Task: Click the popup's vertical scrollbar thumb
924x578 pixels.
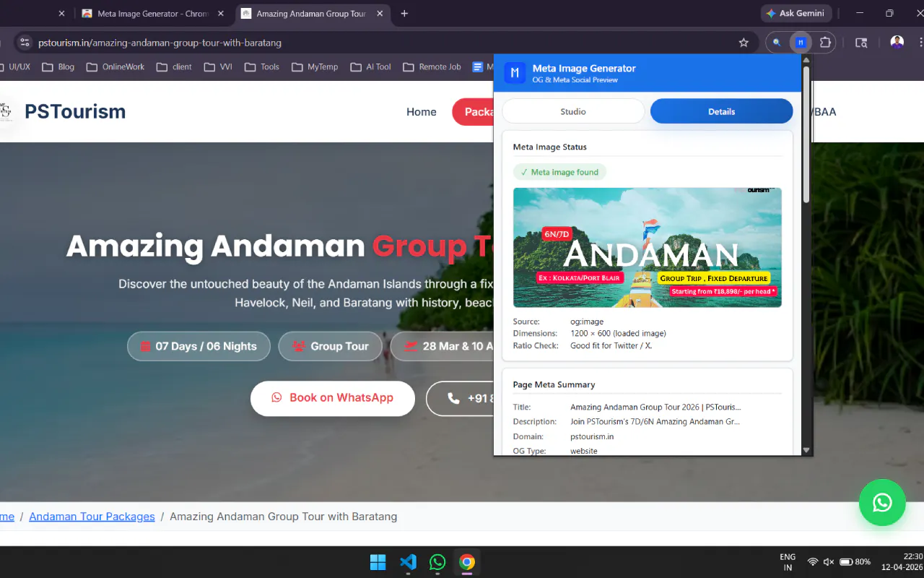Action: (806, 134)
